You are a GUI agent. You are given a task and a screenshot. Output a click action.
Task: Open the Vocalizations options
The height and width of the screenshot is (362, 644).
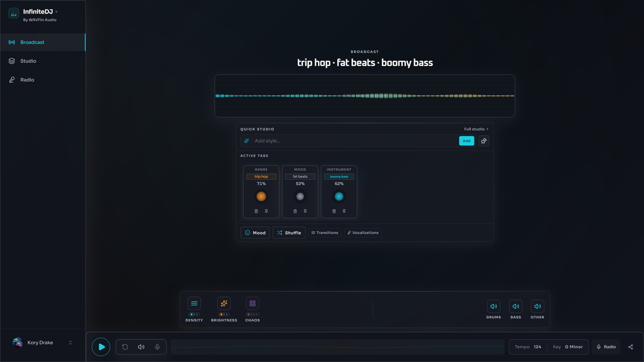363,233
